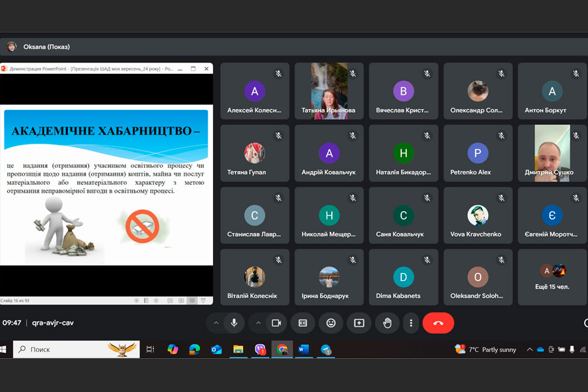Image resolution: width=588 pixels, height=392 pixels.
Task: Click Oleksandr Soloh... avatar O
Action: 478,277
